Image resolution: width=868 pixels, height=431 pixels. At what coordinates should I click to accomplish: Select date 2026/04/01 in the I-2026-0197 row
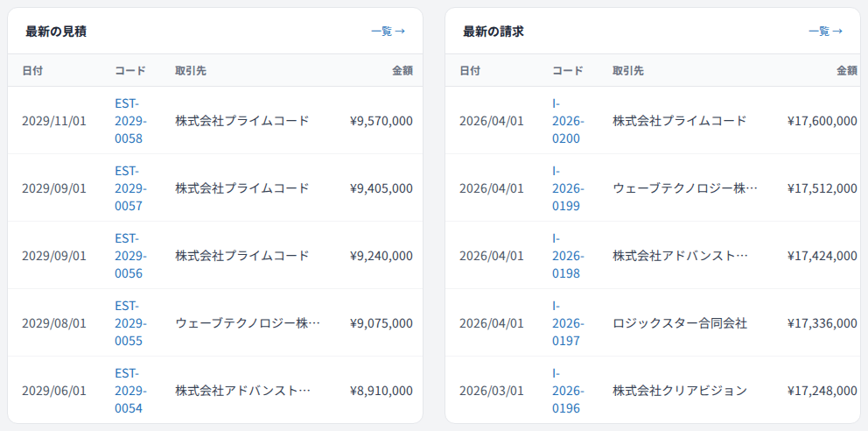492,323
